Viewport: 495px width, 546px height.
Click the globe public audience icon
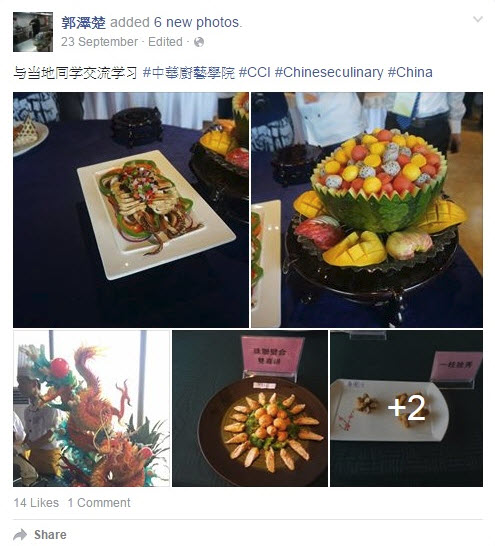tap(199, 42)
